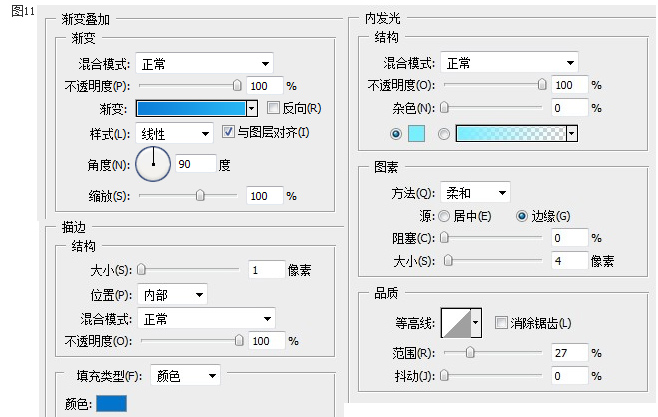
Task: Open gradient overlay blend mode (混合模式) dropdown
Action: [204, 64]
